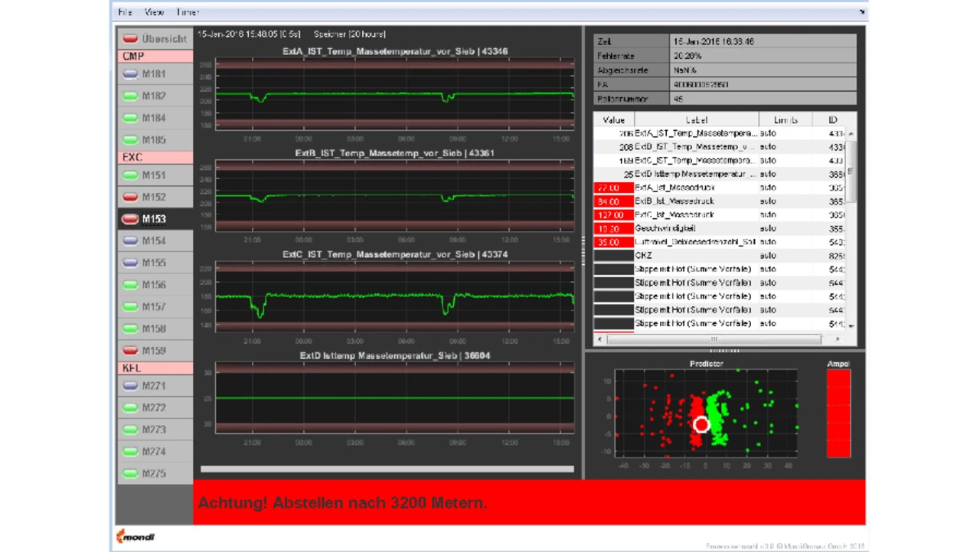The width and height of the screenshot is (980, 552).
Task: Sort by the Label column header
Action: pyautogui.click(x=697, y=119)
